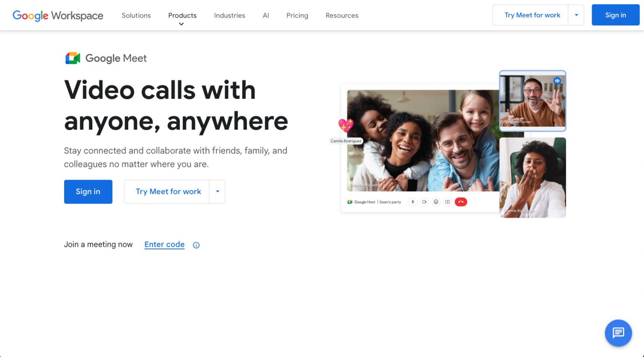Image resolution: width=644 pixels, height=357 pixels.
Task: Mute the microphone in the call toolbar
Action: coord(413,202)
